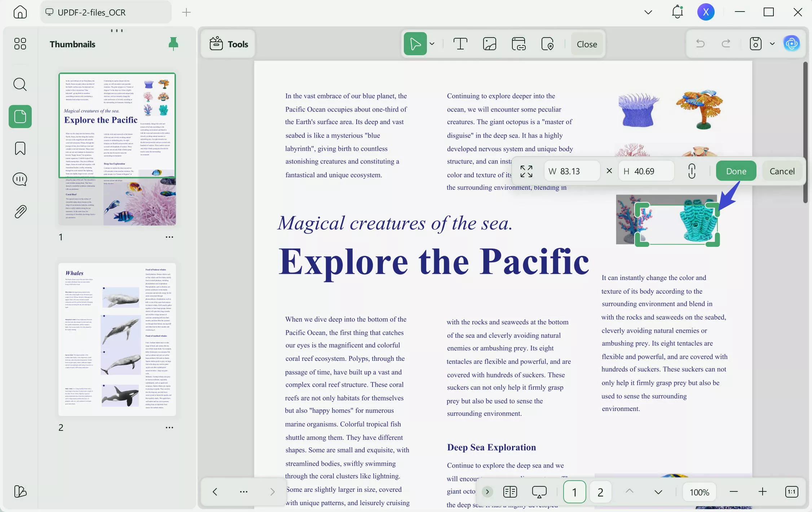Open the UPDF AI assistant icon
This screenshot has height=512, width=812.
(x=791, y=44)
